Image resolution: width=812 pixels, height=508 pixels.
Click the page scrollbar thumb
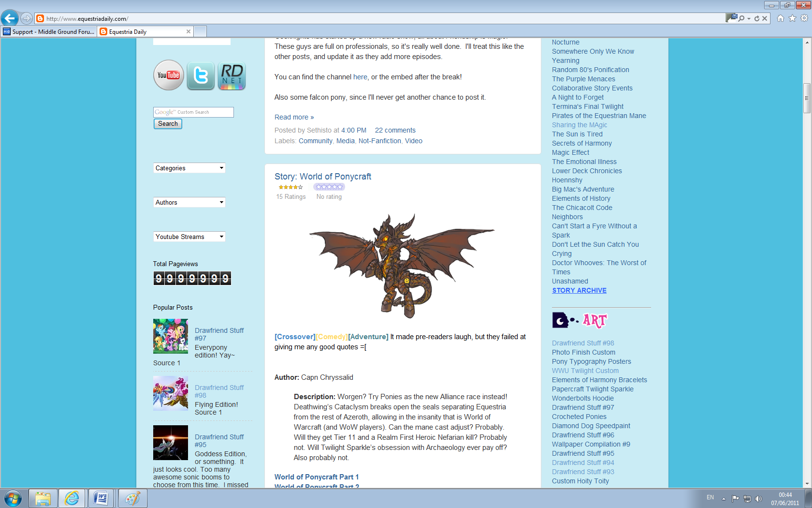[x=807, y=98]
